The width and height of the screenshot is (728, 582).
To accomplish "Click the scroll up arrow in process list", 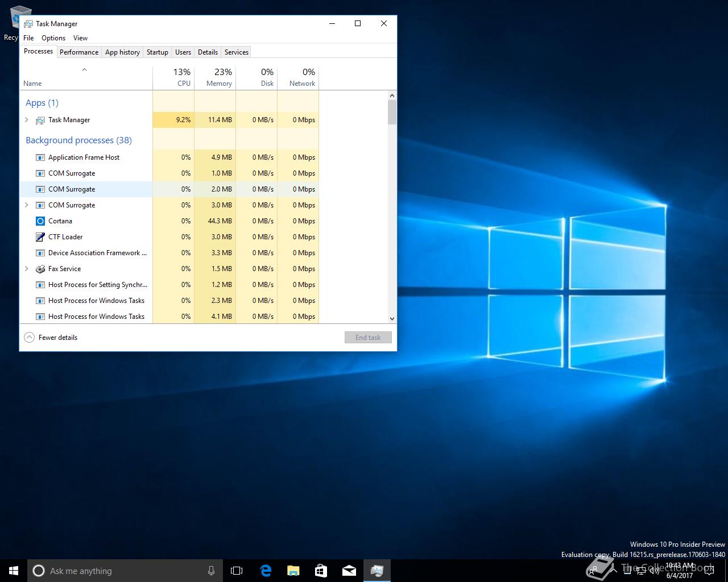I will [x=392, y=95].
